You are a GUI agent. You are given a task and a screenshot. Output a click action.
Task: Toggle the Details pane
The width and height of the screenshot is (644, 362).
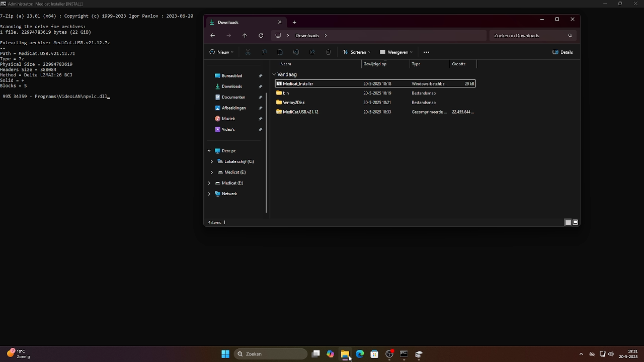pos(562,52)
